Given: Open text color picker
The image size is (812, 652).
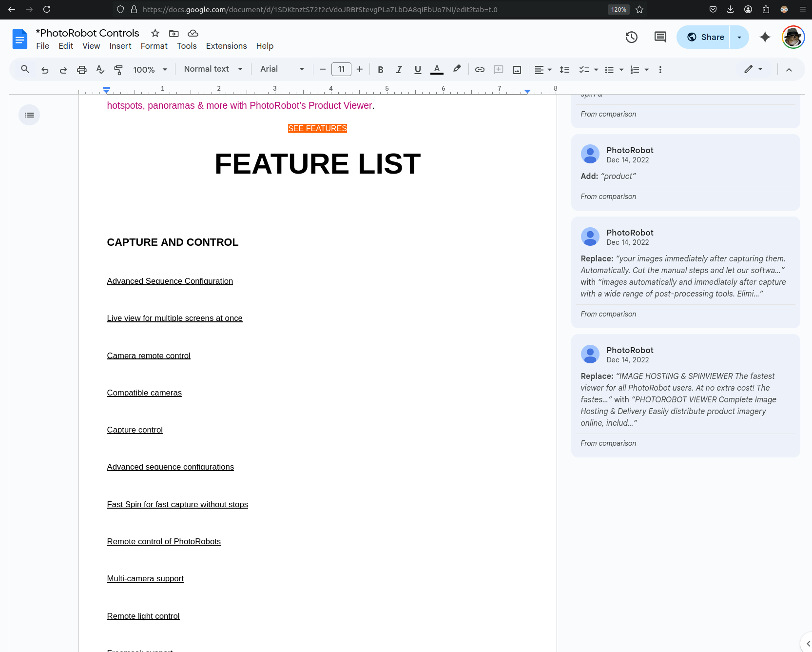Looking at the screenshot, I should pos(437,70).
